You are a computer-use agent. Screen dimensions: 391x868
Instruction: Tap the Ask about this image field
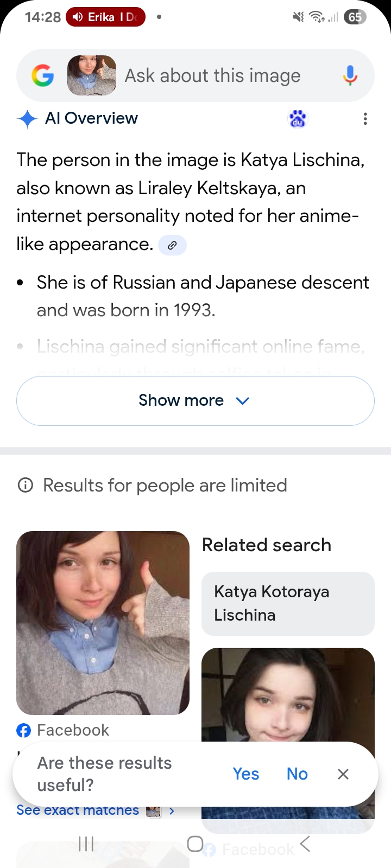coord(213,75)
